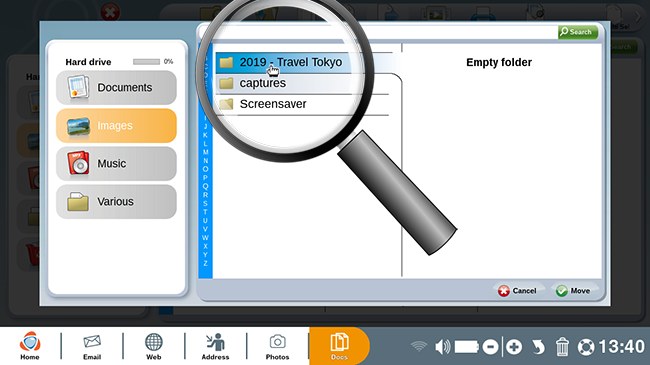Open the Various category
Viewport: 650px width, 365px height.
tap(116, 202)
